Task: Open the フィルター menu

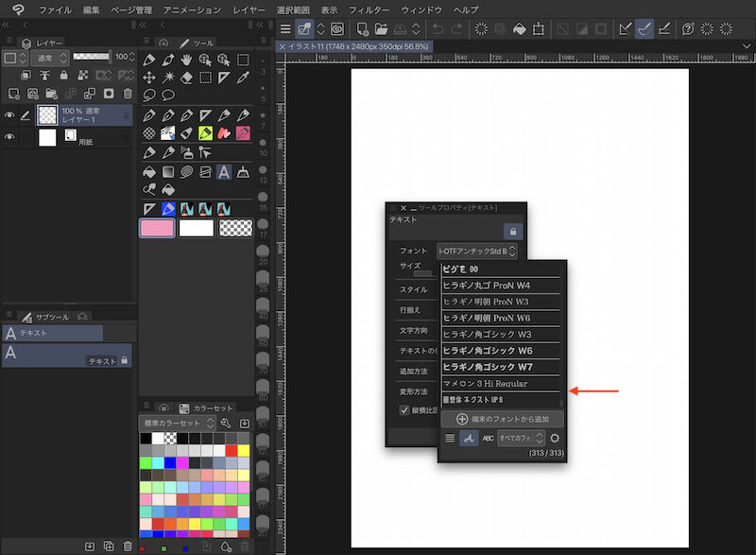Action: pos(369,9)
